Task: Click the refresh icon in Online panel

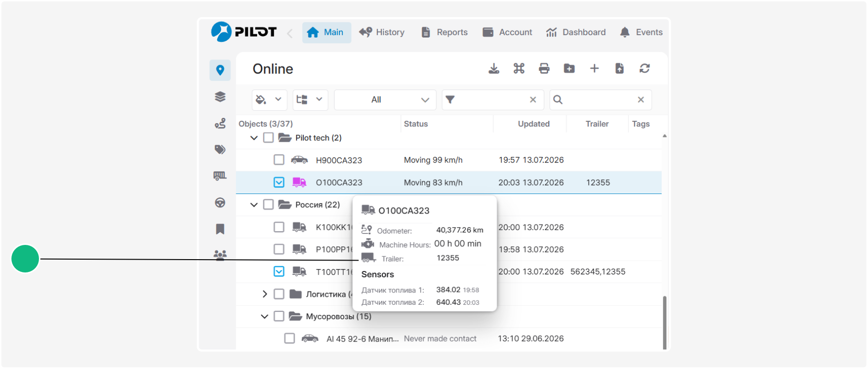Action: tap(645, 68)
